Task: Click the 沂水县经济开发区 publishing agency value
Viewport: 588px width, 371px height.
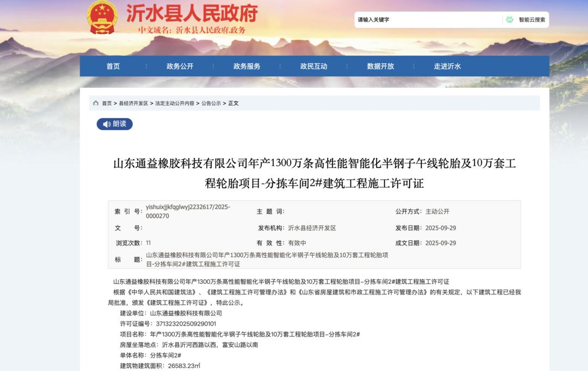Action: point(312,228)
